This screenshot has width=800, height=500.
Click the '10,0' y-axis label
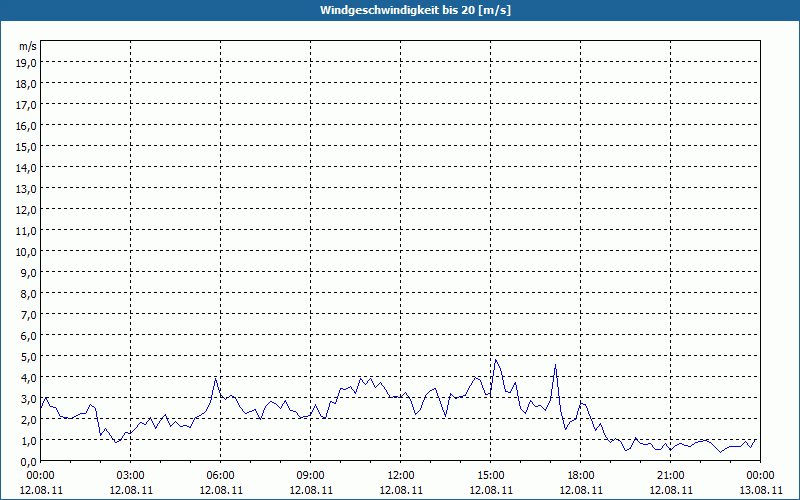27,252
